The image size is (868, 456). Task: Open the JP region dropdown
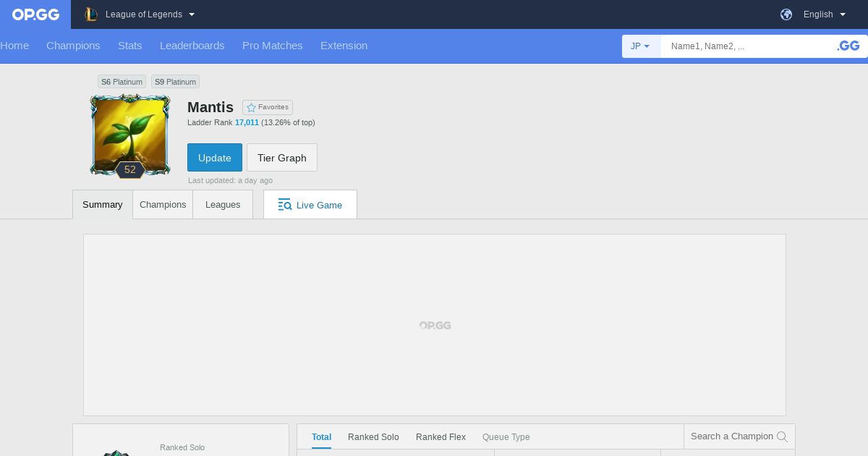641,46
